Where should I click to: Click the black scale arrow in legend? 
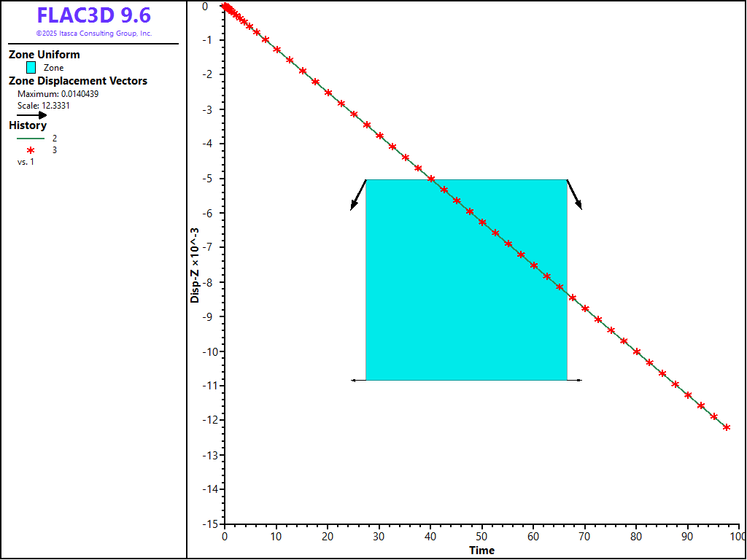click(x=32, y=115)
